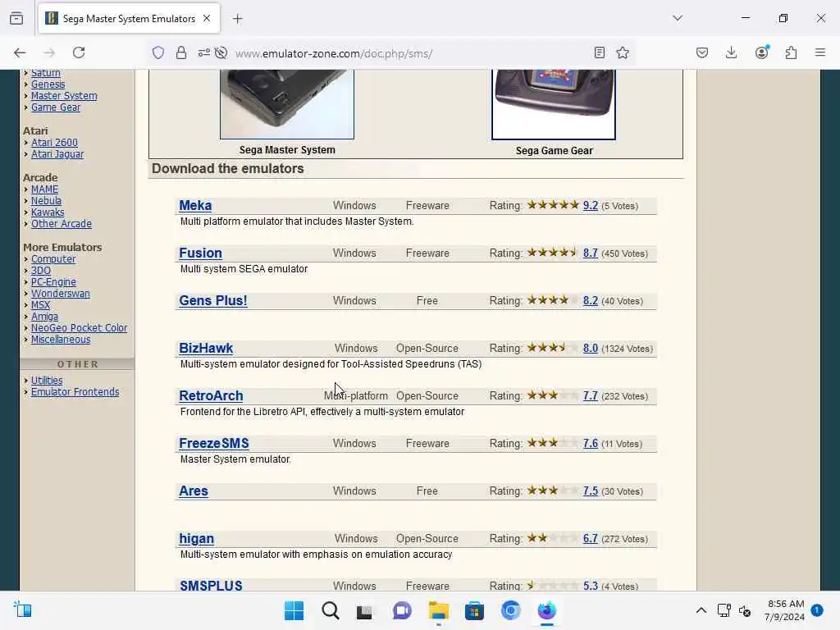Close the Sega Master System Emulators tab

coord(207,18)
